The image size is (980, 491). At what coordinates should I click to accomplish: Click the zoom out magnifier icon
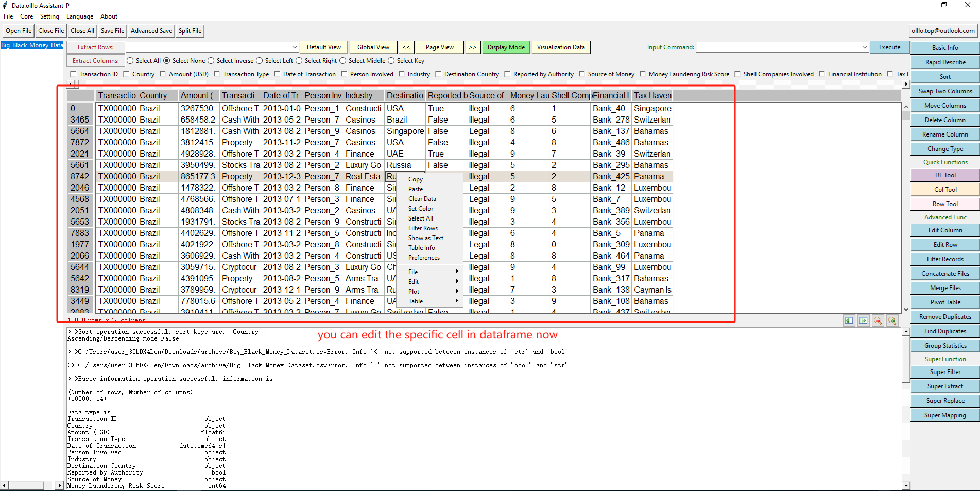click(x=878, y=320)
